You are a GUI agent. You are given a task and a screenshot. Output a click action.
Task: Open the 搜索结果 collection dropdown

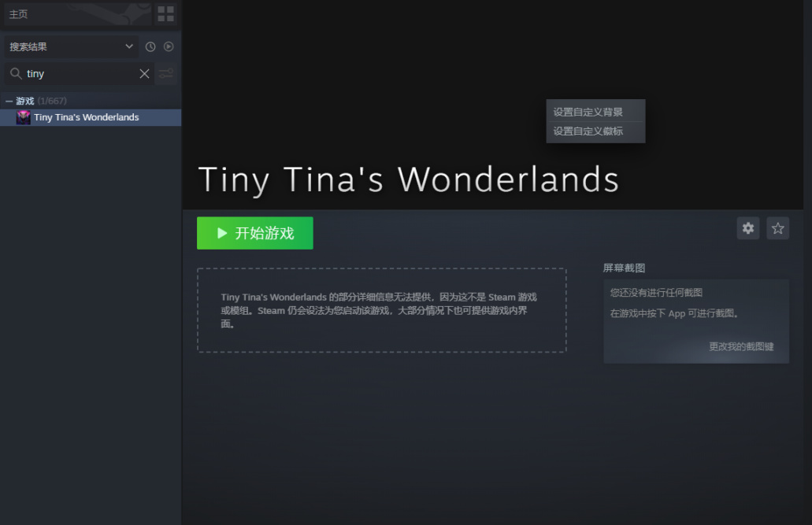(x=71, y=46)
